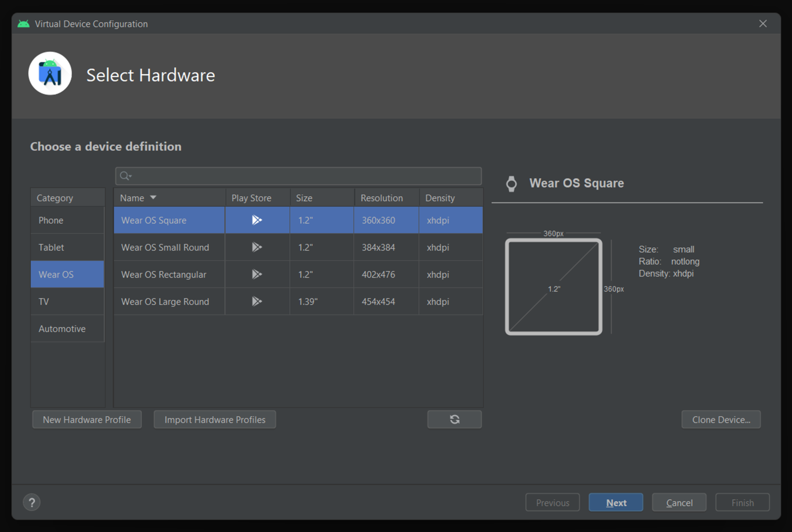
Task: Click the New Hardware Profile button
Action: [x=87, y=419]
